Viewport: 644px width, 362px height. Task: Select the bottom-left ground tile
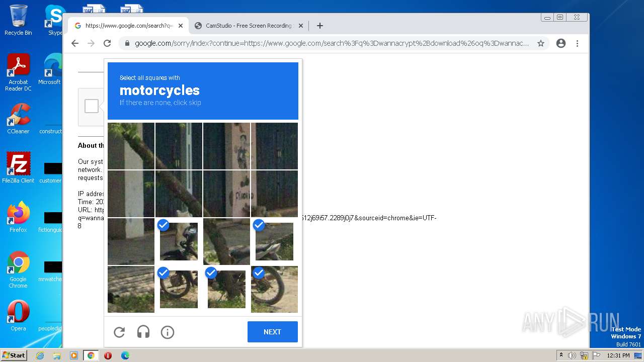pos(131,289)
